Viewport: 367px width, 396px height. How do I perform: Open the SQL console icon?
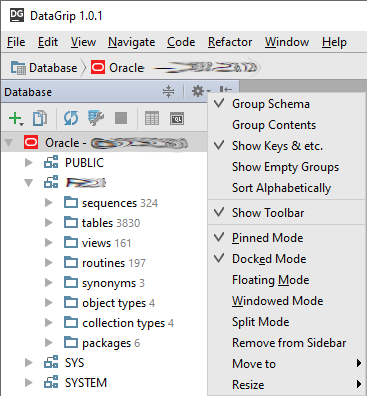coord(177,119)
